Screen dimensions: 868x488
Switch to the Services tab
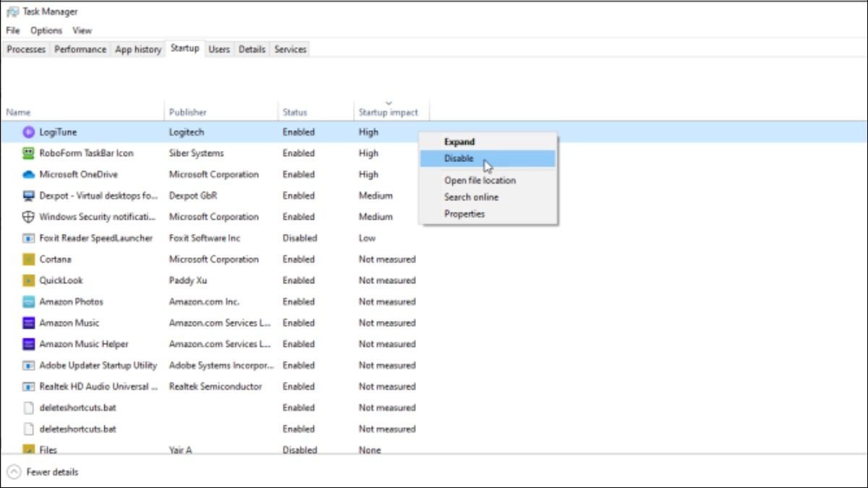289,48
